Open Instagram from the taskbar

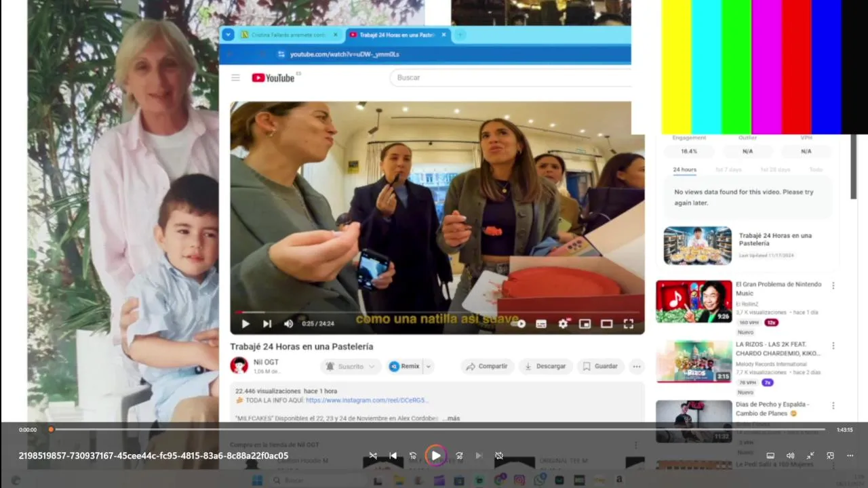click(519, 480)
